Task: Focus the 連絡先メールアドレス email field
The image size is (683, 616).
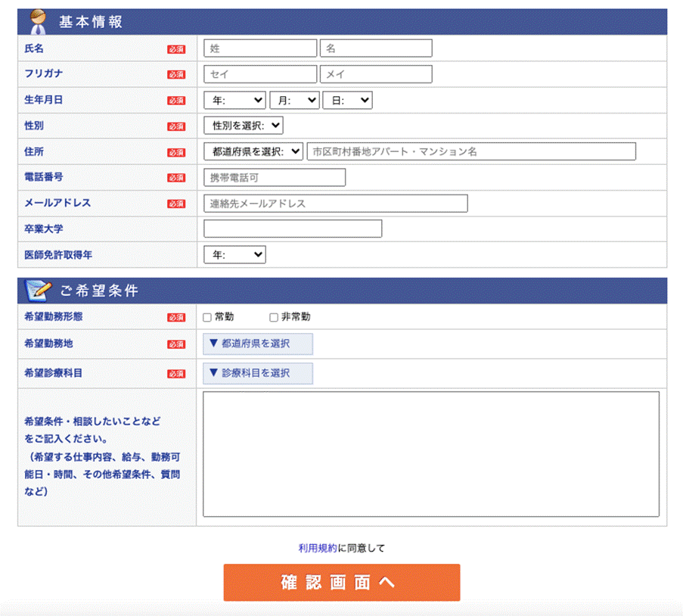Action: (336, 204)
